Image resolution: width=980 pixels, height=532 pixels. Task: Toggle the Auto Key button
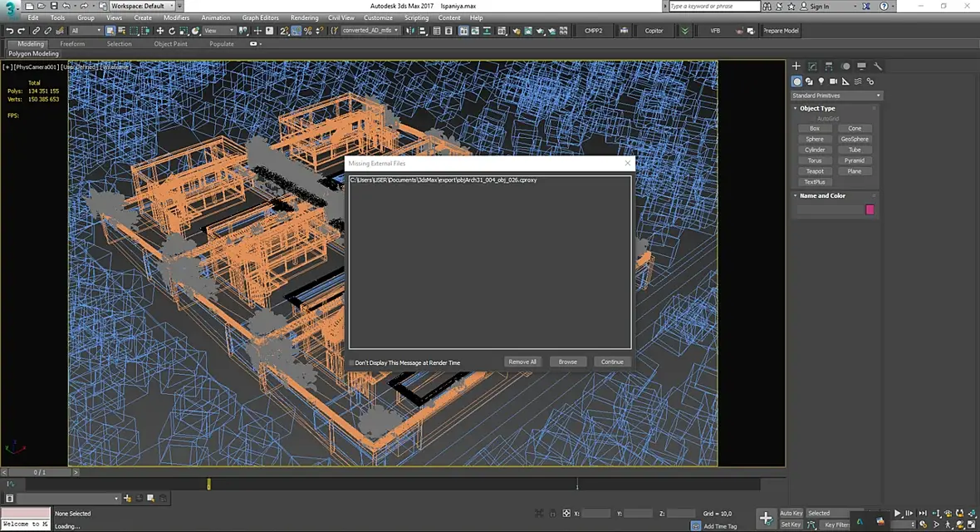[x=791, y=513]
